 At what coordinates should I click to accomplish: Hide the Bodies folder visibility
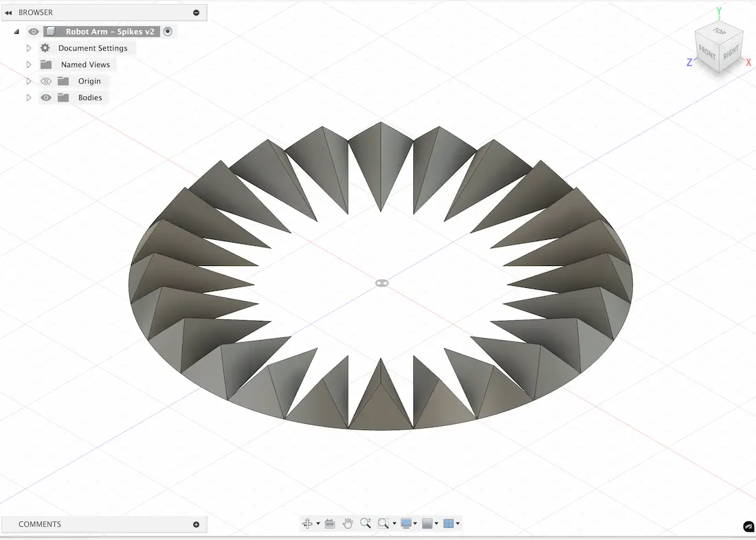click(46, 98)
